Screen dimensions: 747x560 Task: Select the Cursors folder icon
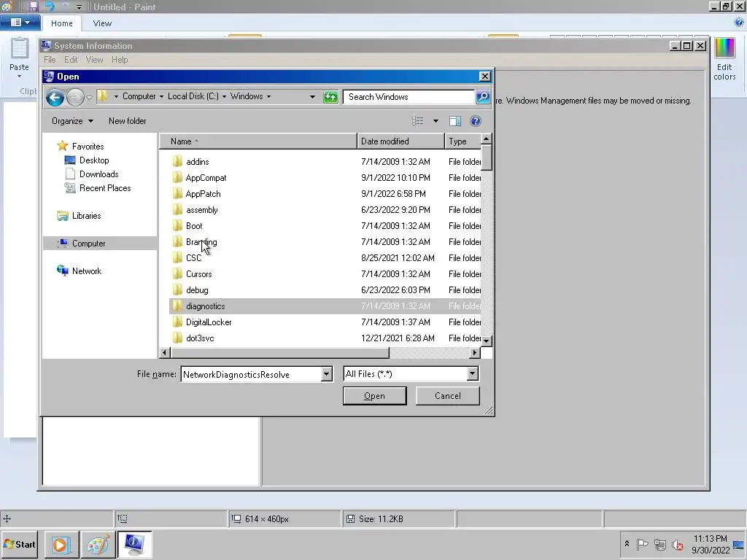click(x=177, y=274)
